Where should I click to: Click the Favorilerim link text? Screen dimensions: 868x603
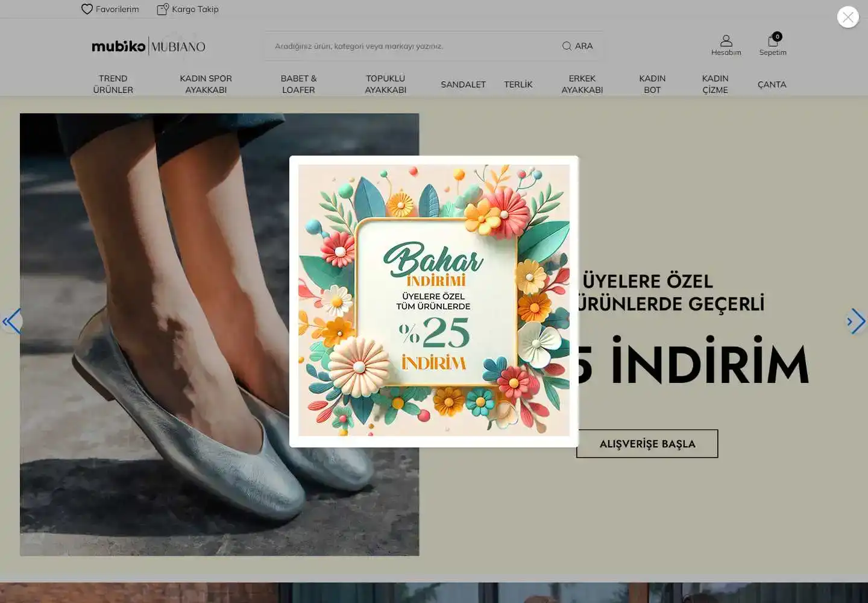117,9
